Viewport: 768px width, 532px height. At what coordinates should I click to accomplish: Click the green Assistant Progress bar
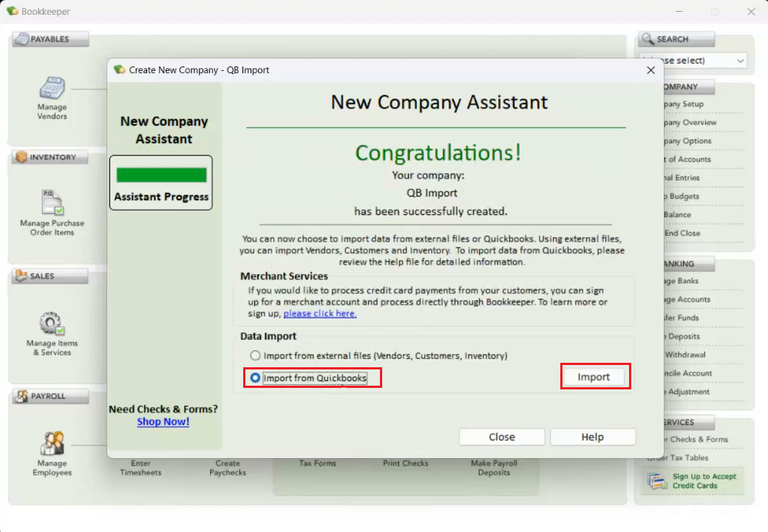(162, 175)
